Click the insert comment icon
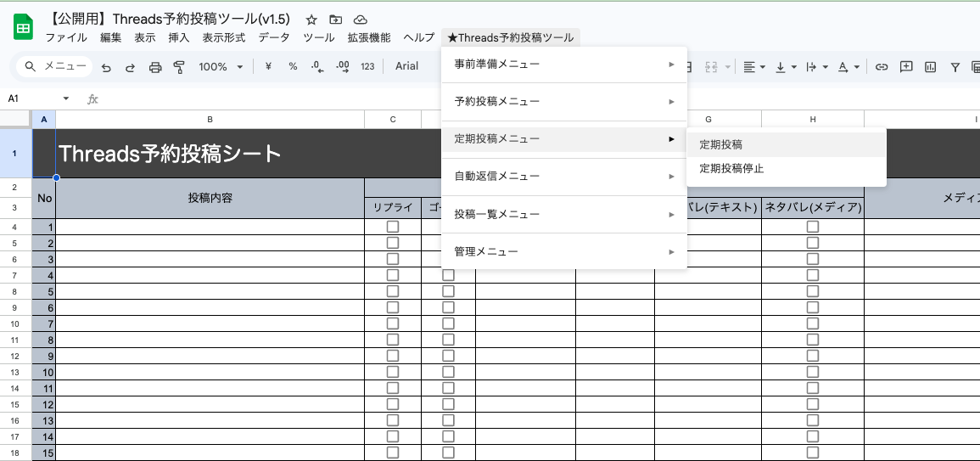Screen dimensions: 980x461 [x=906, y=67]
